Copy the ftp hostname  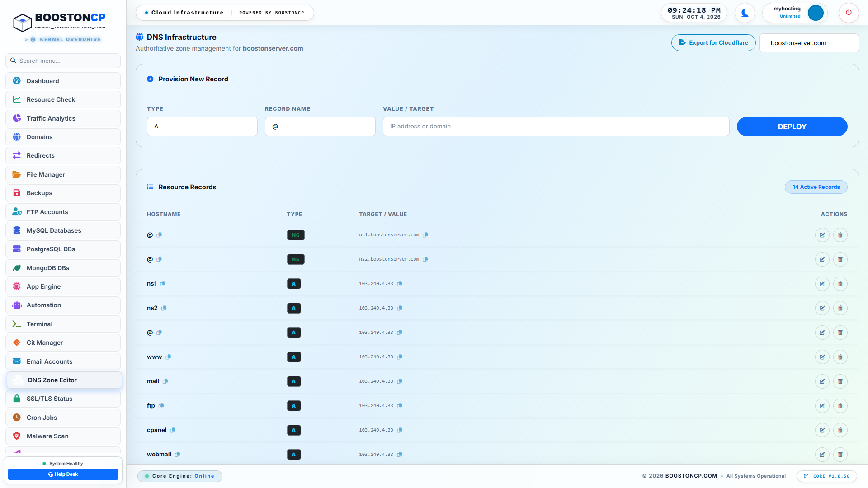click(161, 406)
